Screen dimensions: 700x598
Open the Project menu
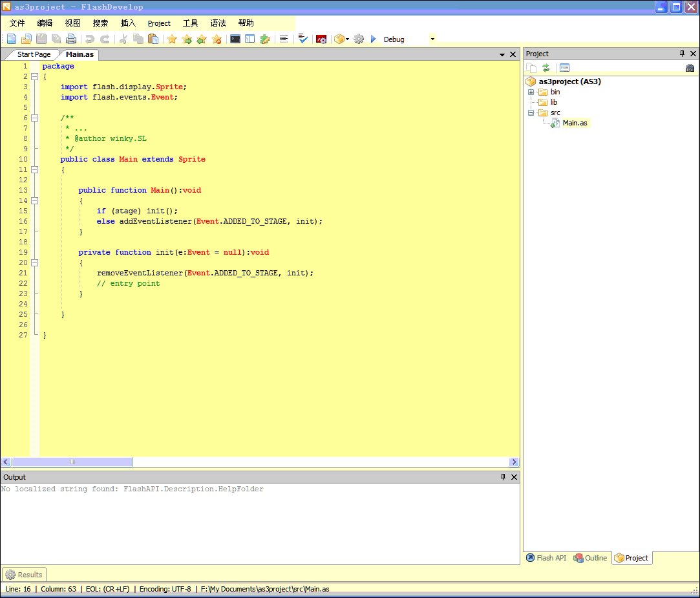coord(159,23)
